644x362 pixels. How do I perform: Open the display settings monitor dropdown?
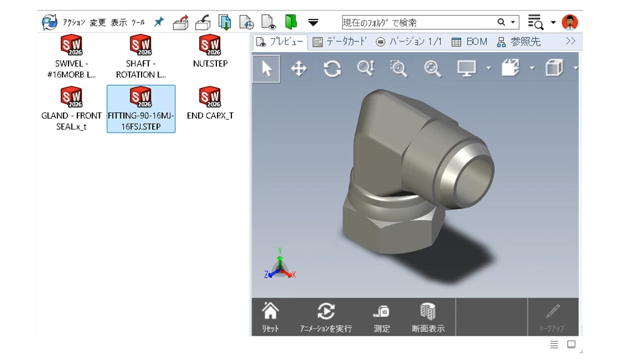click(x=488, y=69)
